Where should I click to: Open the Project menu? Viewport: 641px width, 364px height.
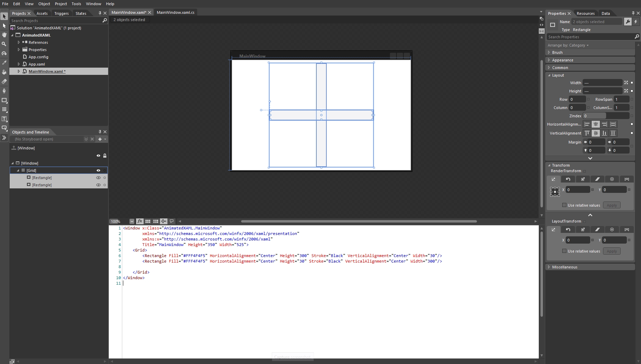click(x=61, y=4)
